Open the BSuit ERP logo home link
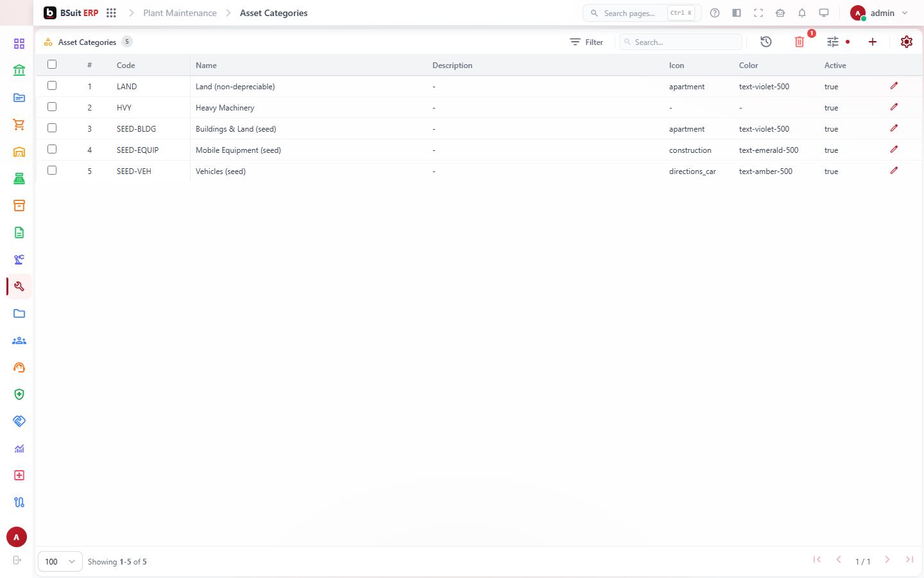The height and width of the screenshot is (578, 924). pos(71,13)
